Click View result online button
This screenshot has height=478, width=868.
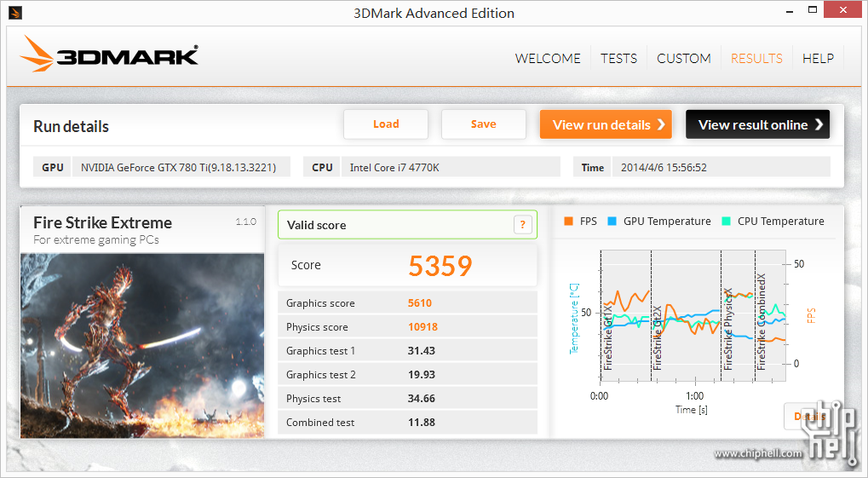tap(757, 124)
